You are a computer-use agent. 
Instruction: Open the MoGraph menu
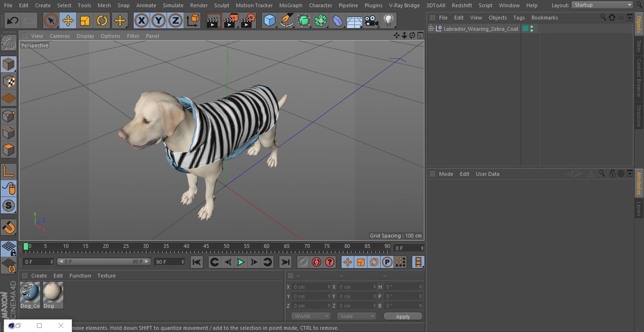point(290,5)
